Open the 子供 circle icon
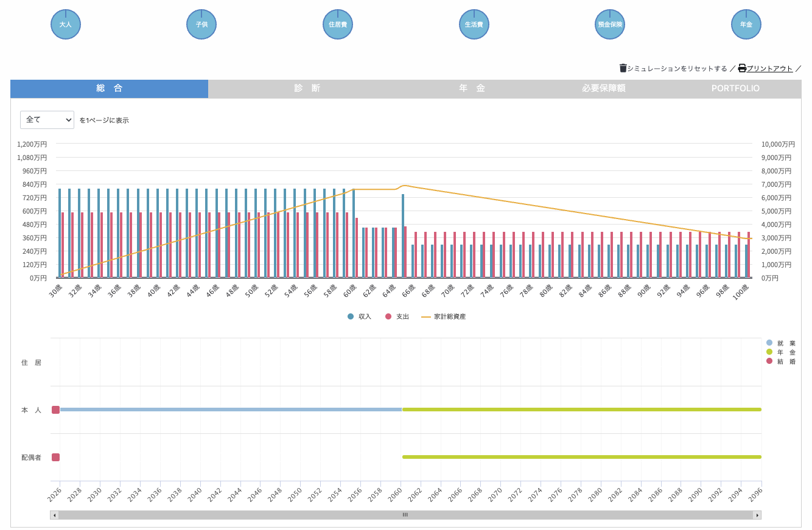Image resolution: width=812 pixels, height=530 pixels. point(201,25)
